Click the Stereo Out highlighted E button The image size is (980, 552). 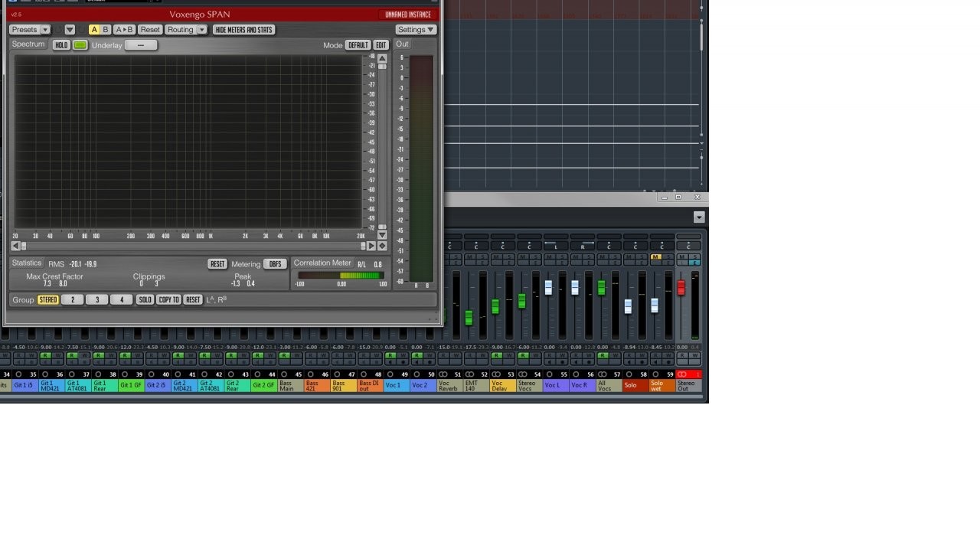coord(694,263)
